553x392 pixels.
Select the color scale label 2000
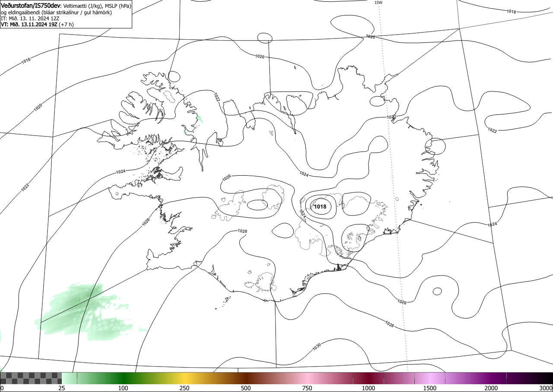tap(491, 388)
